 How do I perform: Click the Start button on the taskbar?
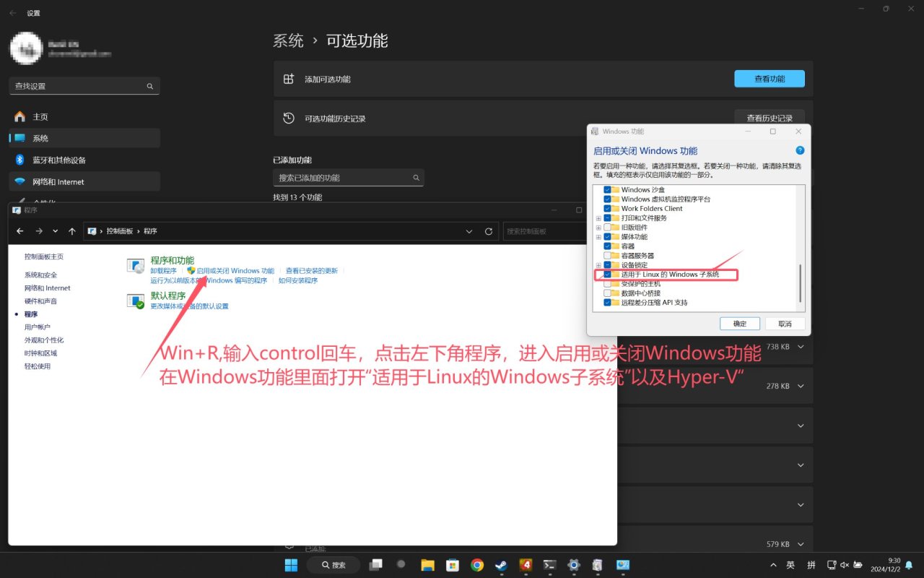[291, 565]
